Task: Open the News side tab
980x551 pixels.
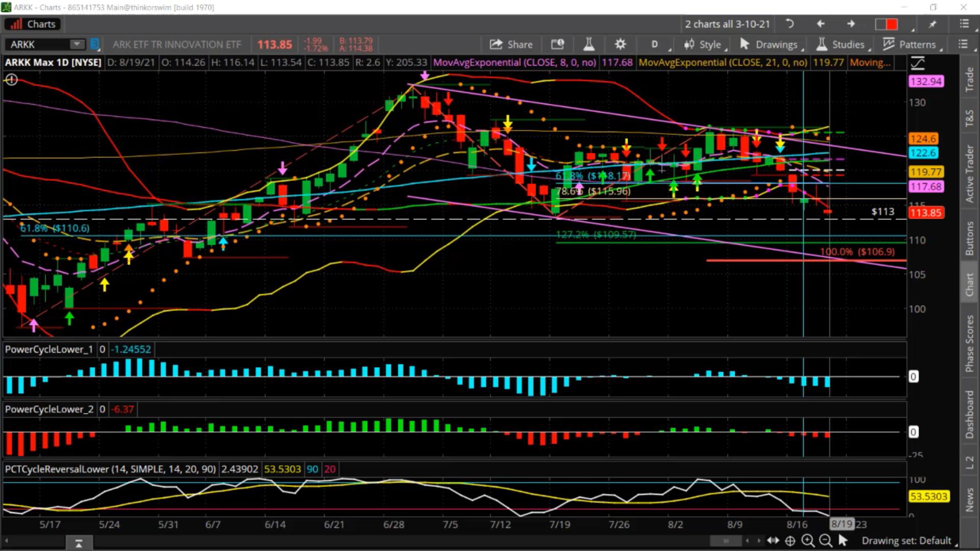Action: pyautogui.click(x=969, y=499)
